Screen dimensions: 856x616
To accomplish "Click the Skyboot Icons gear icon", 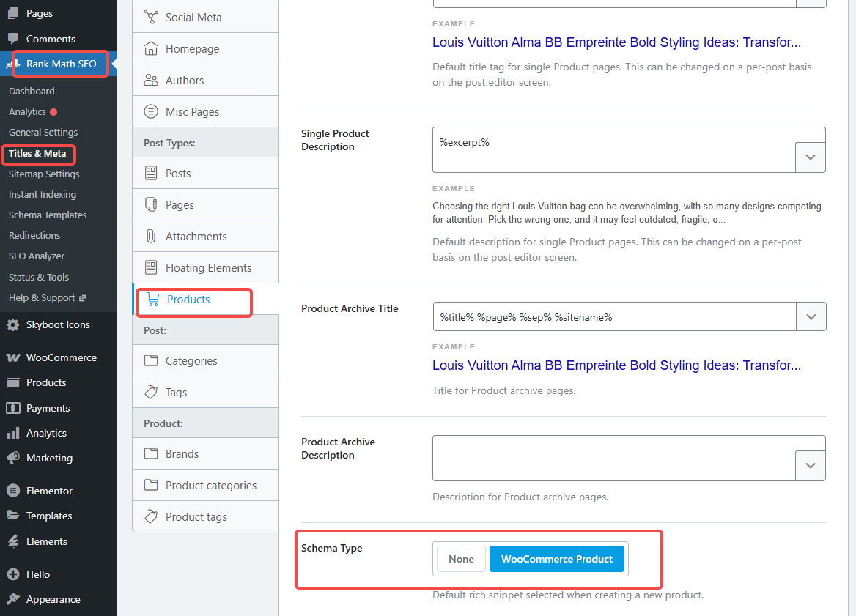I will coord(13,324).
